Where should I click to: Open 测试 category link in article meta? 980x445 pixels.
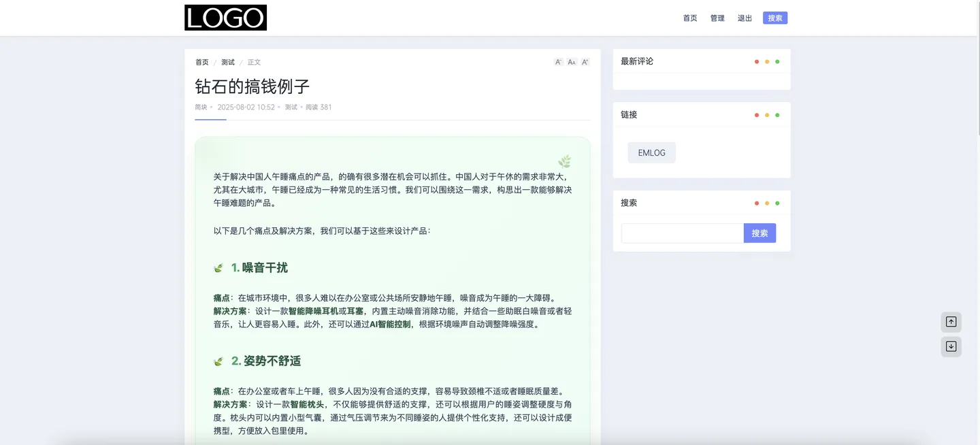click(x=291, y=107)
